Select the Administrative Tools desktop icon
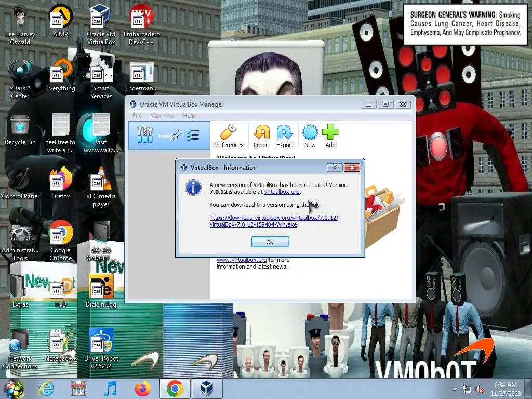The width and height of the screenshot is (532, 399). click(20, 242)
